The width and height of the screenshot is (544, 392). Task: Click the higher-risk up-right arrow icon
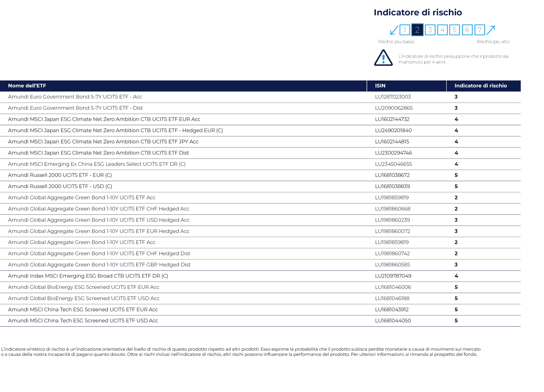click(491, 30)
